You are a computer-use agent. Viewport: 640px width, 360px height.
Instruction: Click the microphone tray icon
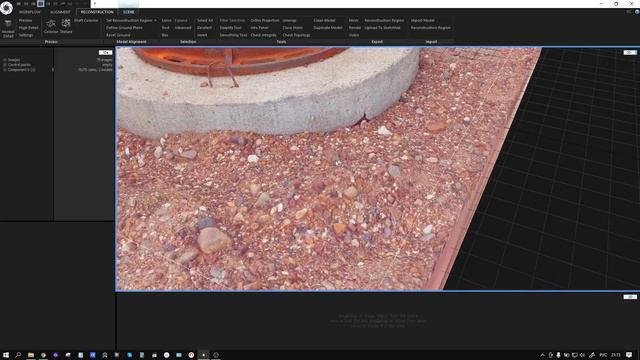coord(558,355)
